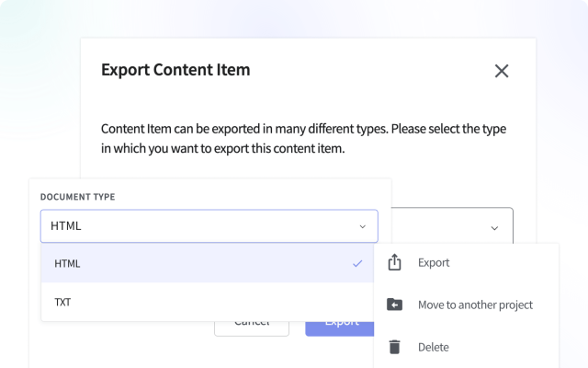Click the export share icon in context menu
This screenshot has width=588, height=368.
click(395, 263)
